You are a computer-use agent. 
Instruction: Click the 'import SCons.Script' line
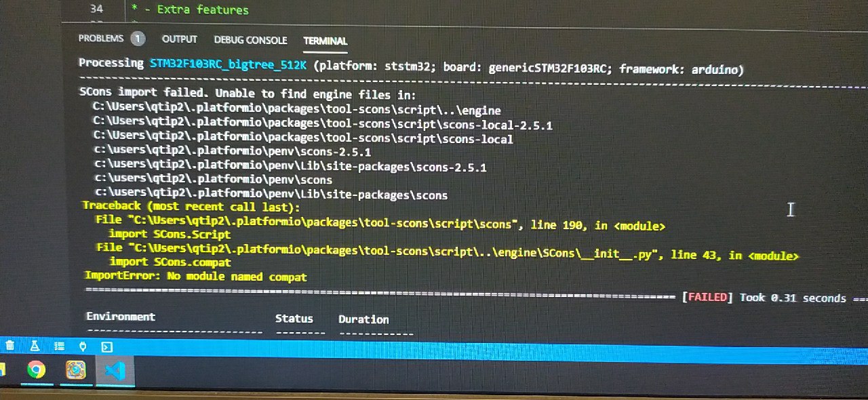[170, 235]
